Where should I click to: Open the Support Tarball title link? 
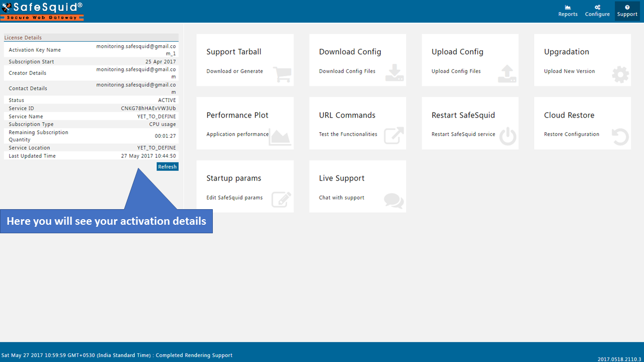(x=234, y=52)
